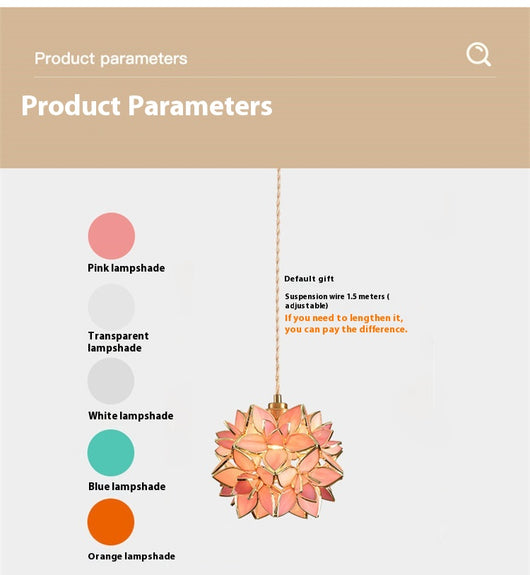Click the Blue lampshade label

pos(127,487)
